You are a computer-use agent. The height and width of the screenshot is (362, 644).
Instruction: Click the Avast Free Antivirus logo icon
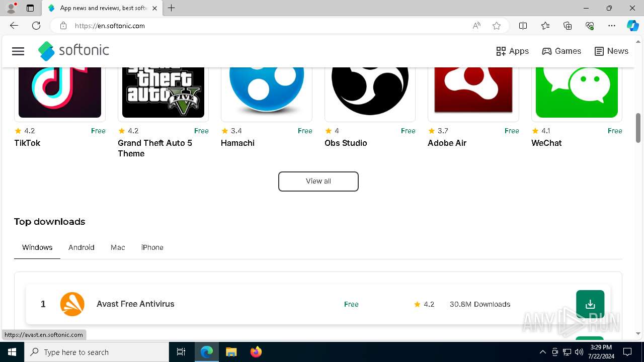pyautogui.click(x=72, y=304)
